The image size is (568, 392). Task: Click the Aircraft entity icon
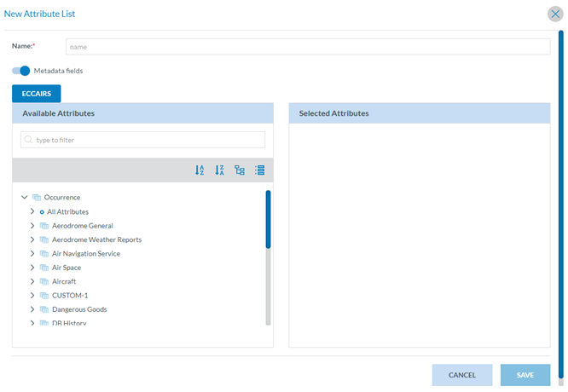(x=44, y=281)
